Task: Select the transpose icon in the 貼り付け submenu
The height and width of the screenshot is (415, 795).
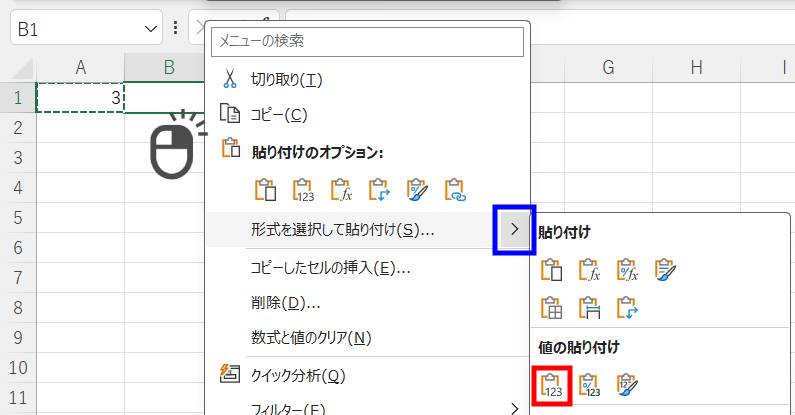Action: coord(627,308)
